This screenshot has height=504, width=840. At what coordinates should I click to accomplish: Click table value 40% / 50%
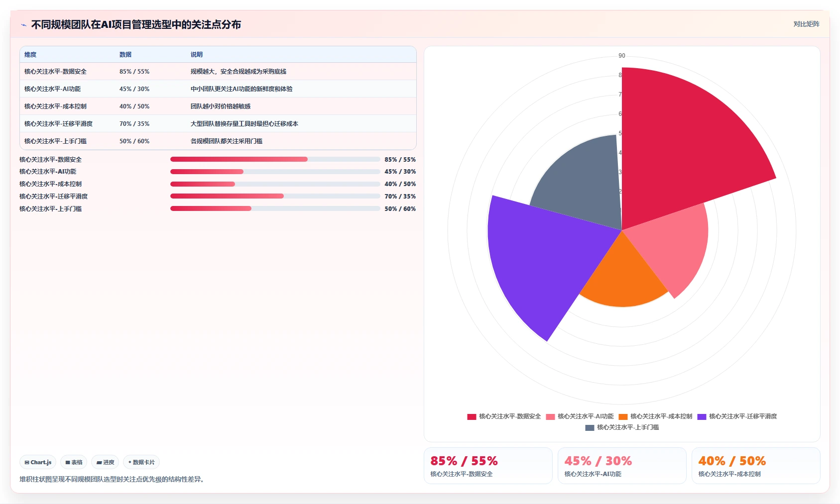point(134,106)
